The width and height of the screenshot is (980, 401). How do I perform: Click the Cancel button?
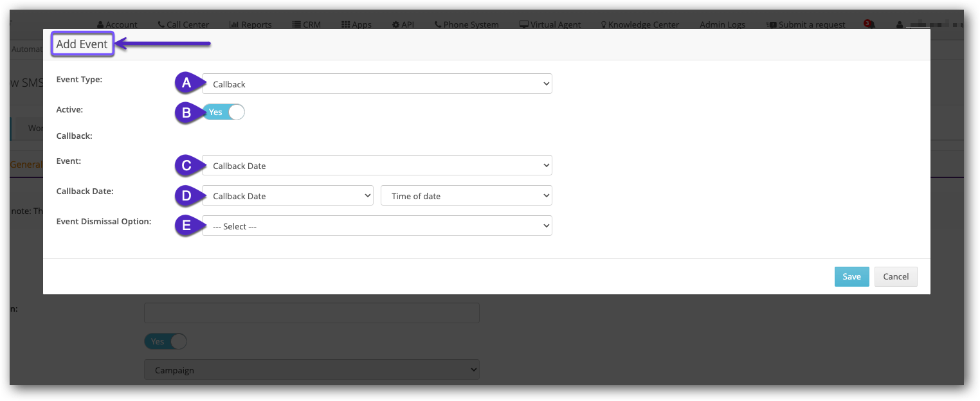pyautogui.click(x=896, y=276)
